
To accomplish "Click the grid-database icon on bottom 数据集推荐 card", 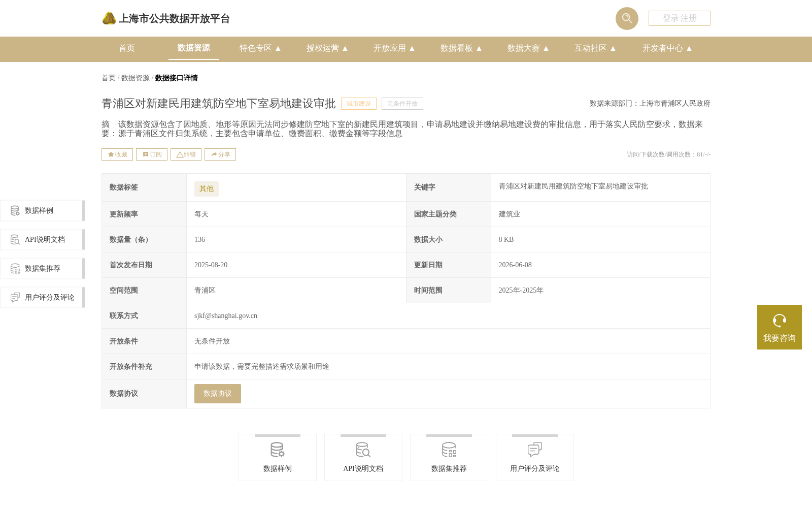I will click(x=449, y=450).
